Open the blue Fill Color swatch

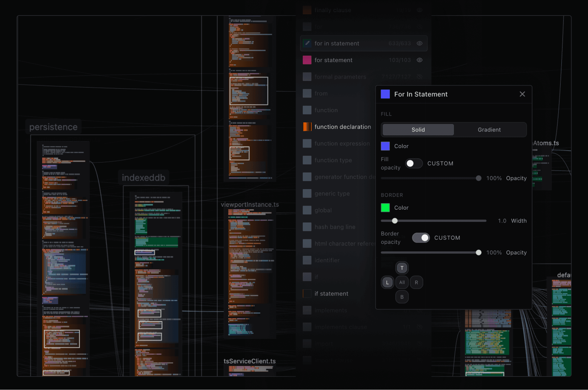(x=385, y=146)
